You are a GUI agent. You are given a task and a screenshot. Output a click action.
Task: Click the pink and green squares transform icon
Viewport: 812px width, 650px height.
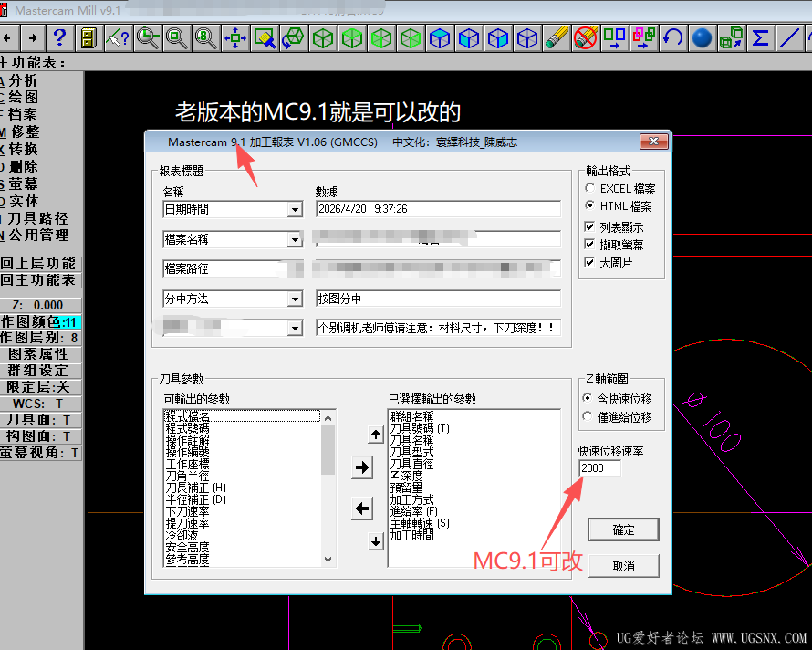coord(644,37)
